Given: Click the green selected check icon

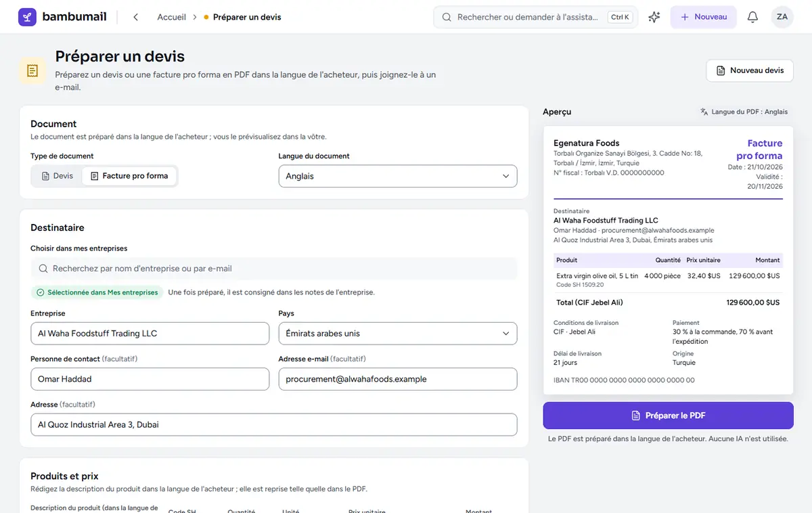Looking at the screenshot, I should click(x=40, y=292).
